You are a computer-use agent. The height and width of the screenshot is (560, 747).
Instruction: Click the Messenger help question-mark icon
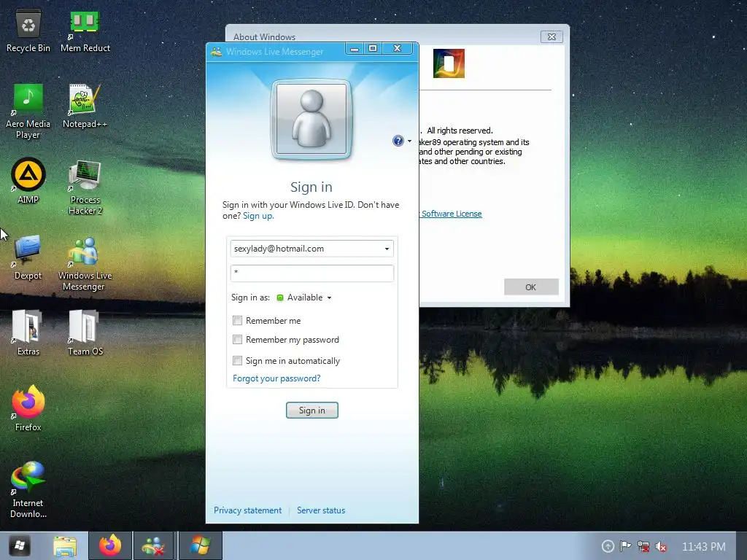pyautogui.click(x=398, y=141)
